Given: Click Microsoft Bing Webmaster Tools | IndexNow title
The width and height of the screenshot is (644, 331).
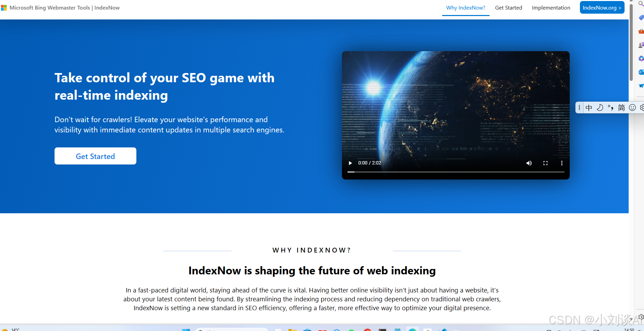Looking at the screenshot, I should [x=65, y=8].
